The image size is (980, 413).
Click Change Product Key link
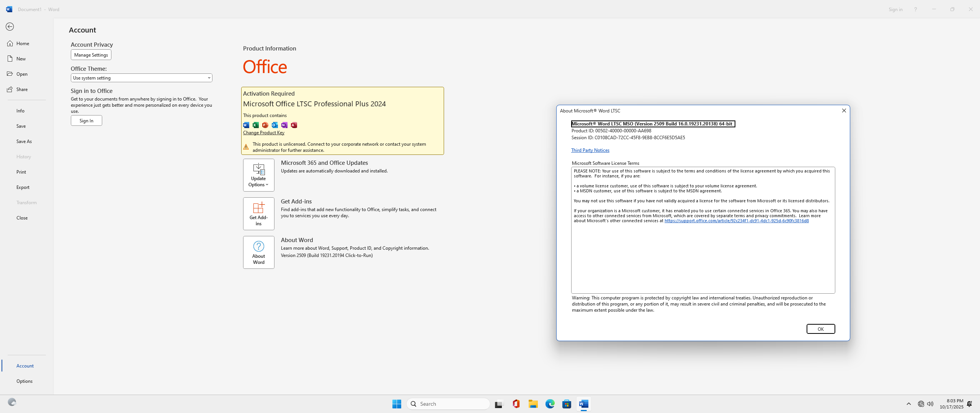point(263,133)
